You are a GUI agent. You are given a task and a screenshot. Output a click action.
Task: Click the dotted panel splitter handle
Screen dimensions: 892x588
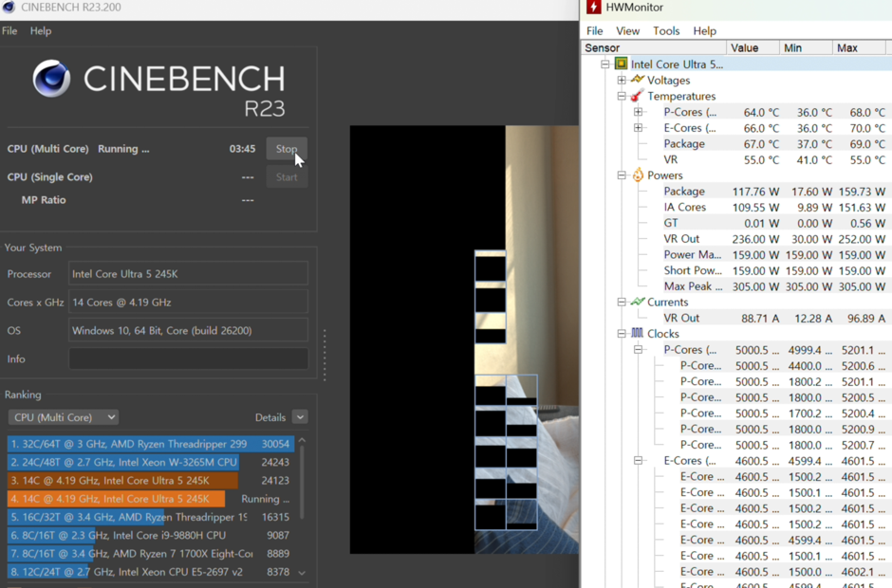325,355
